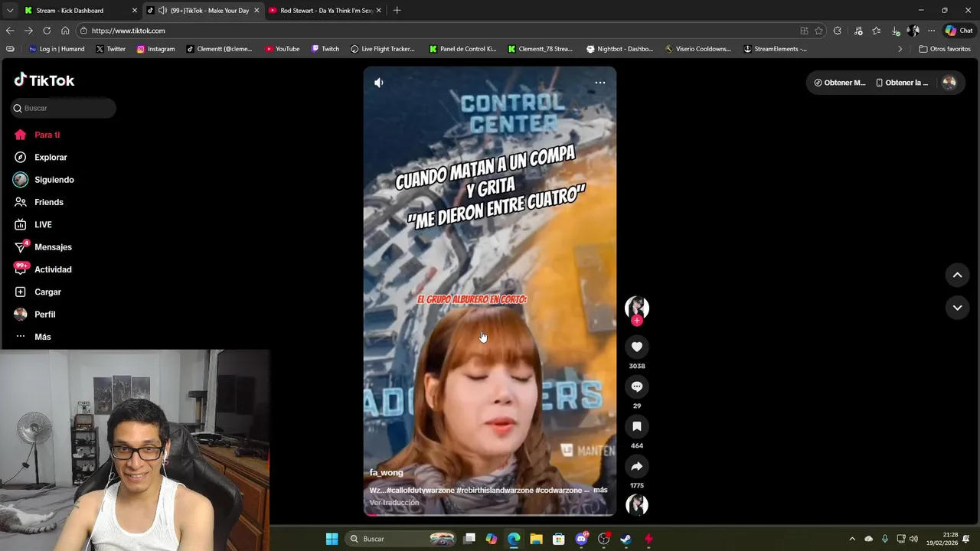Click the Obtener la ... app button
The image size is (980, 551).
pyautogui.click(x=902, y=83)
